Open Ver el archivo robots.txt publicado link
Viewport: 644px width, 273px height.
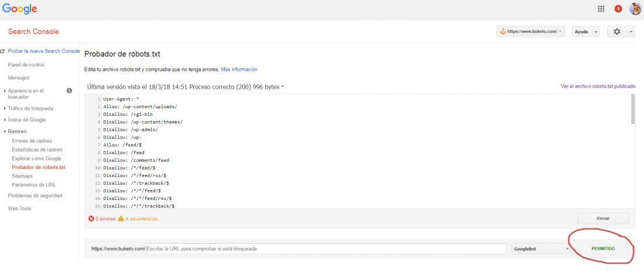point(598,87)
